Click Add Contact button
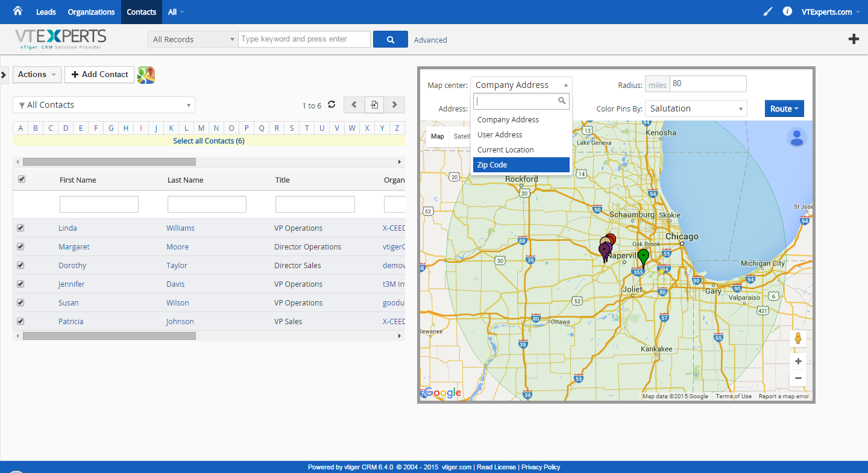 [x=99, y=75]
